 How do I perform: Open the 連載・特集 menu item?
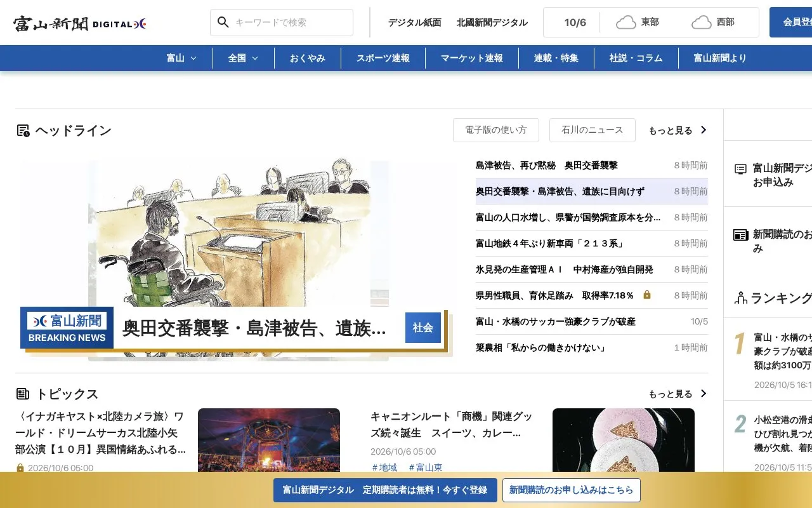click(556, 58)
